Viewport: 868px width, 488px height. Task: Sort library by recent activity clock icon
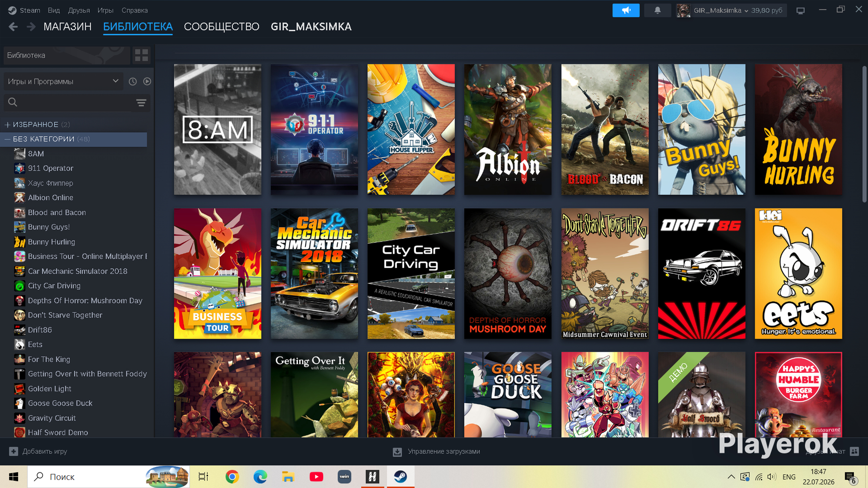coord(133,81)
